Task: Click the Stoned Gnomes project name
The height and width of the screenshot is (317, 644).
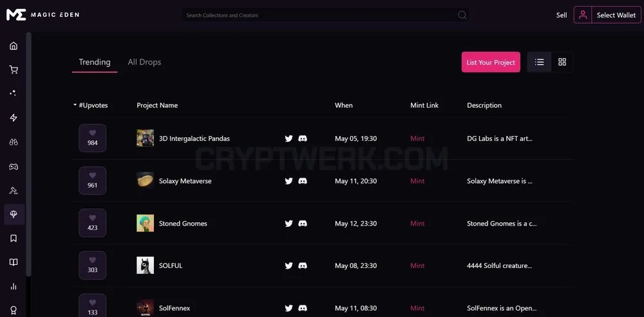Action: 183,224
